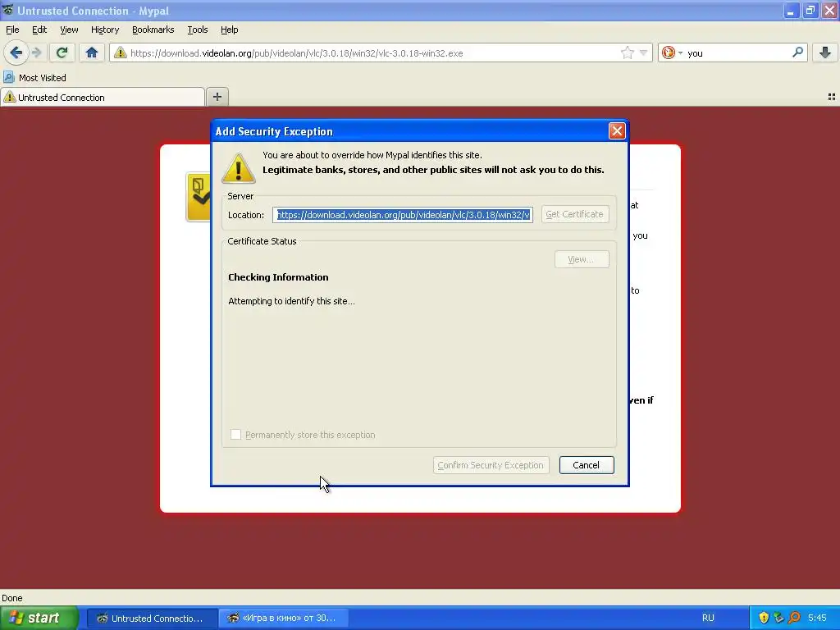840x630 pixels.
Task: Switch to the 'Игра в кино' taskbar window
Action: pyautogui.click(x=284, y=619)
